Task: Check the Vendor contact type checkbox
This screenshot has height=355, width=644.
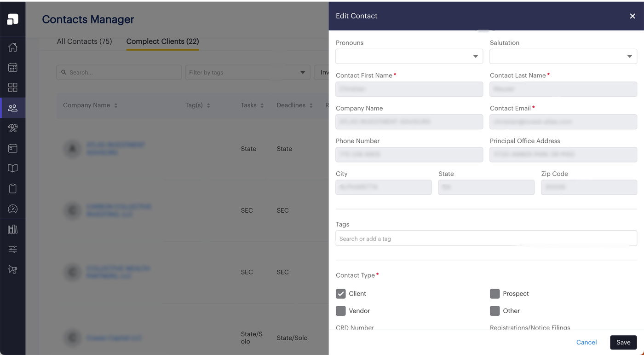Action: click(340, 311)
